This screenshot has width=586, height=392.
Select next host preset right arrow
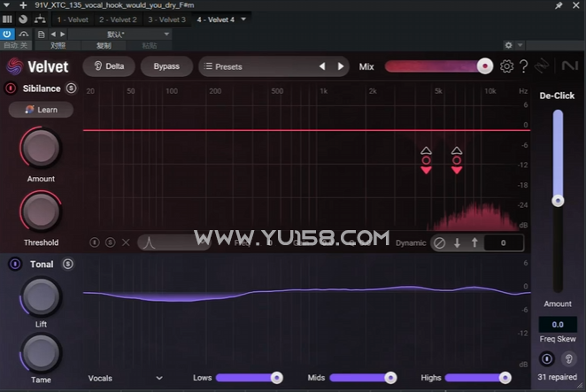click(x=63, y=35)
